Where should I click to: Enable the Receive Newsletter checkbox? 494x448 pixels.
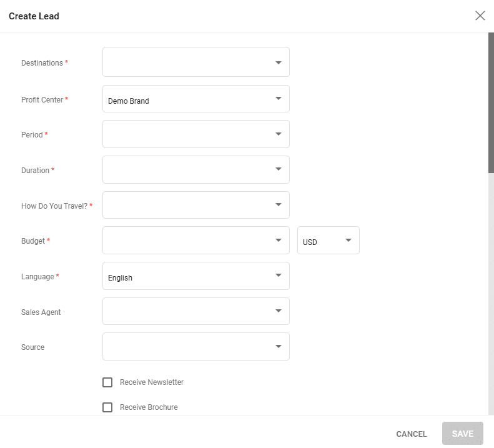click(107, 382)
